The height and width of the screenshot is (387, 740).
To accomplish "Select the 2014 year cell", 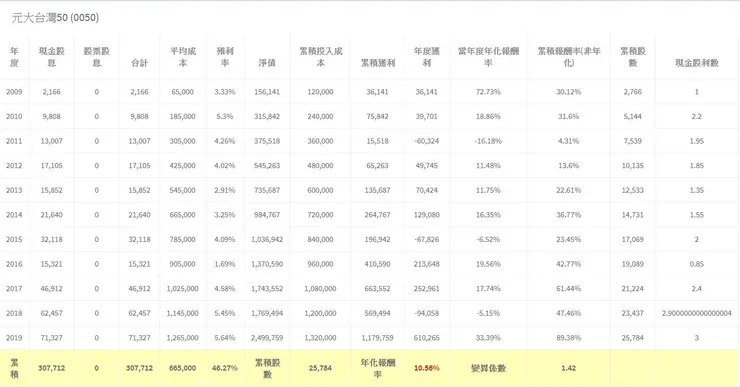I will coord(14,215).
